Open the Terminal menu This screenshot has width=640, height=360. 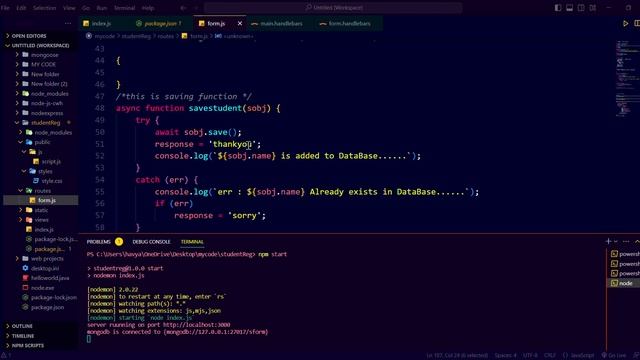coord(124,8)
